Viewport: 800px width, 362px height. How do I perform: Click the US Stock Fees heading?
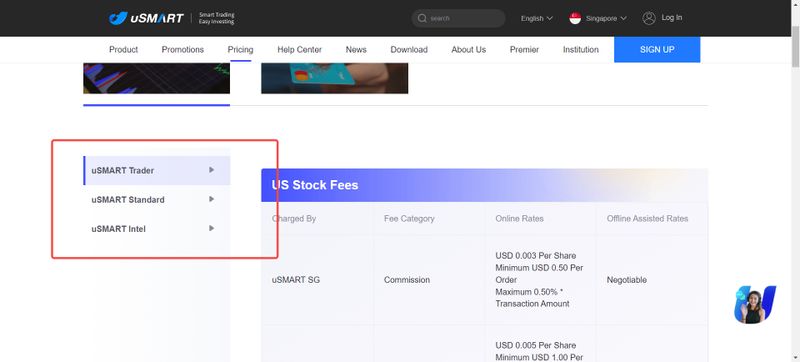(x=315, y=185)
